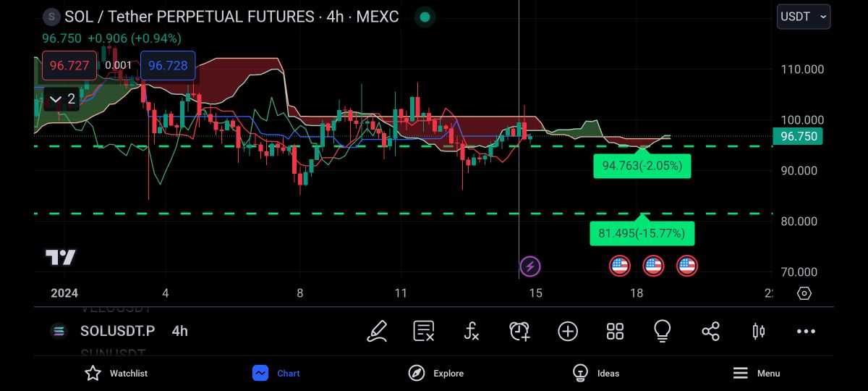The width and height of the screenshot is (868, 391).
Task: Tap the green market status dot
Action: tap(425, 17)
